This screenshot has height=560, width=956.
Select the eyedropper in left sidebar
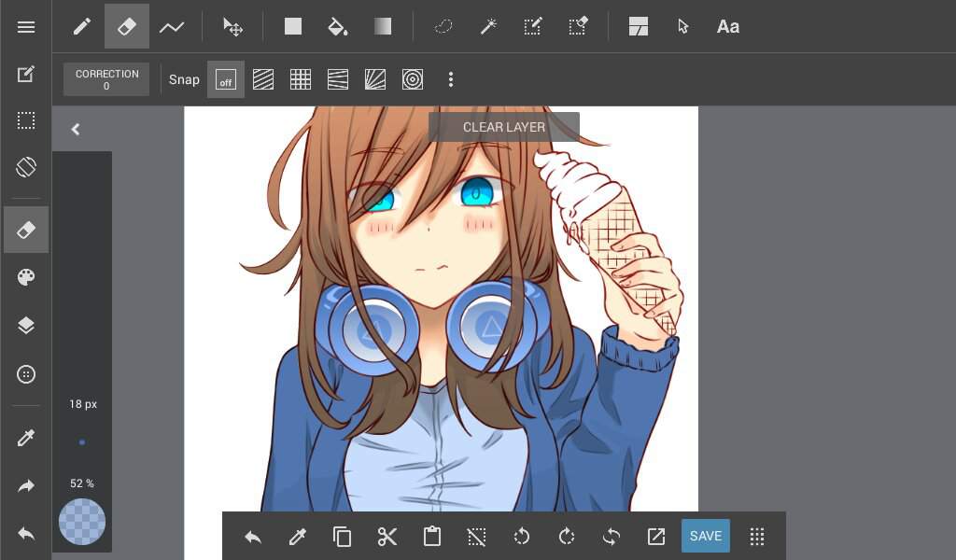tap(25, 438)
